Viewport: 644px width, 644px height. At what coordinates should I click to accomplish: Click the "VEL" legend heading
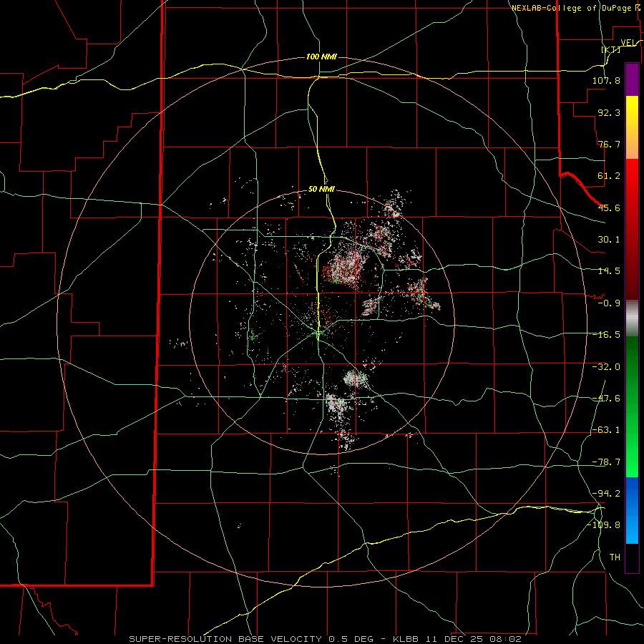click(x=628, y=43)
